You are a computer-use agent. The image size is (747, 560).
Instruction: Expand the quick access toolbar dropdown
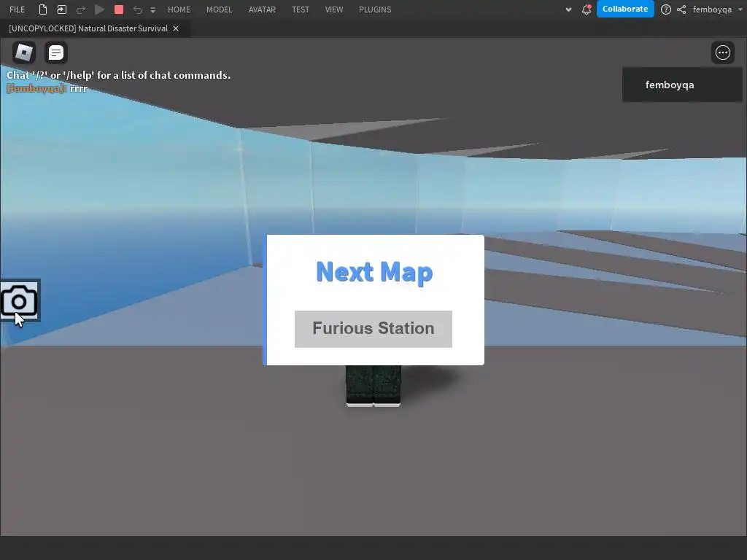[x=153, y=10]
